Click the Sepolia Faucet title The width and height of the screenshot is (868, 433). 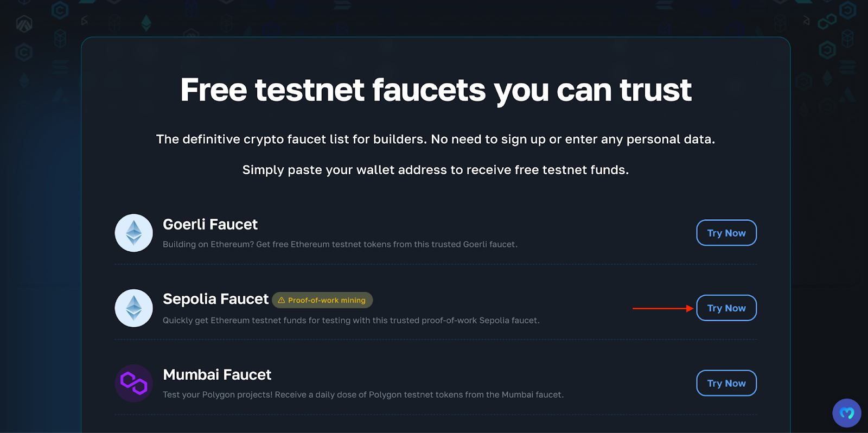[215, 299]
